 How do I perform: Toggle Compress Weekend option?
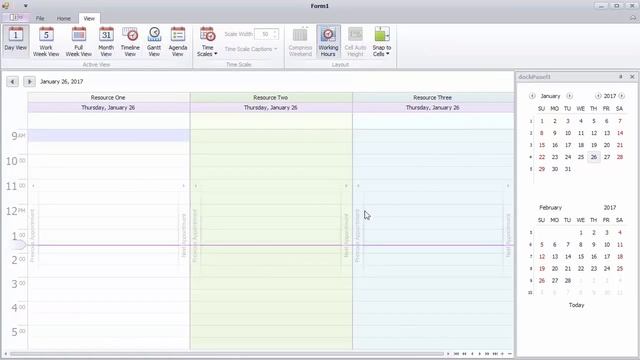coord(300,42)
